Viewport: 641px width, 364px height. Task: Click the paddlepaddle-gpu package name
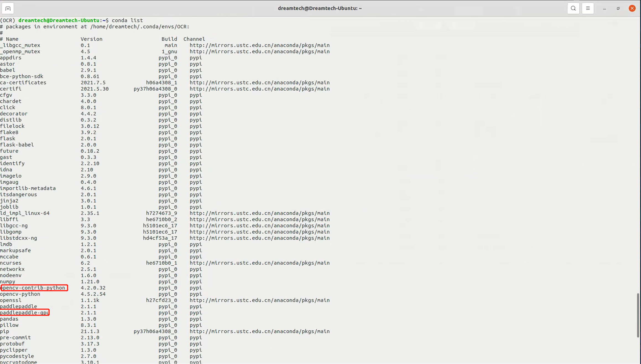[x=24, y=313]
